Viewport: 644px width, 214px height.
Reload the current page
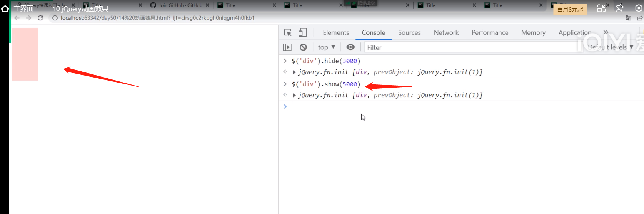[40, 18]
